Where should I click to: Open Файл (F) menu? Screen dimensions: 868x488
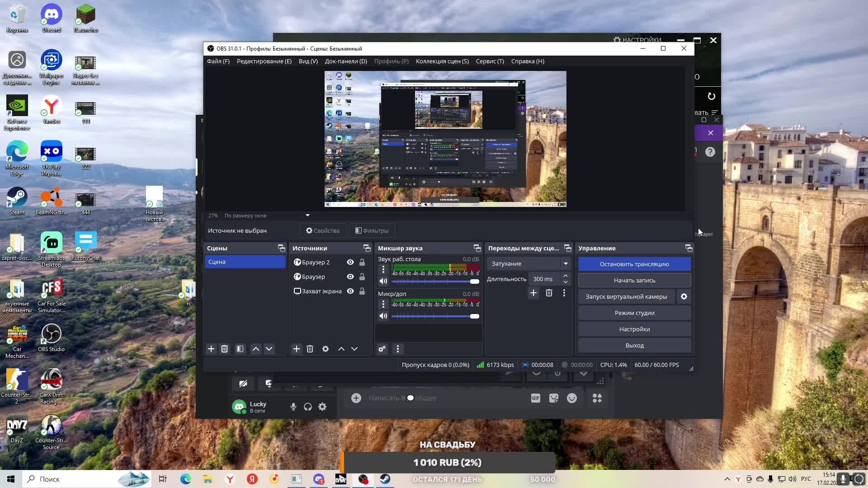click(x=218, y=61)
